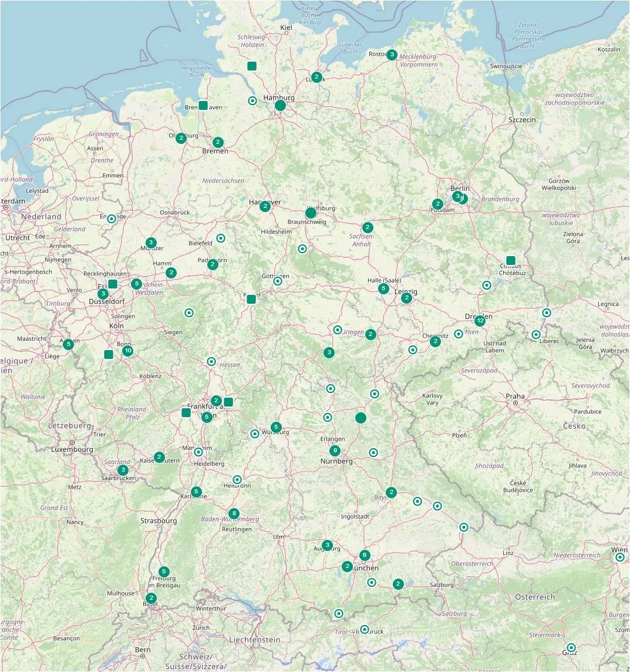
Task: Click the square marker in Schleswig-Holstein
Action: tap(252, 66)
